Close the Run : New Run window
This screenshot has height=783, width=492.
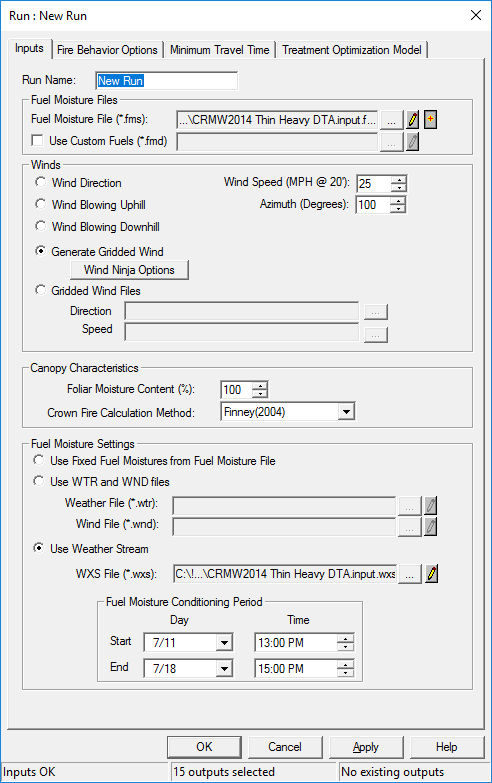click(476, 15)
